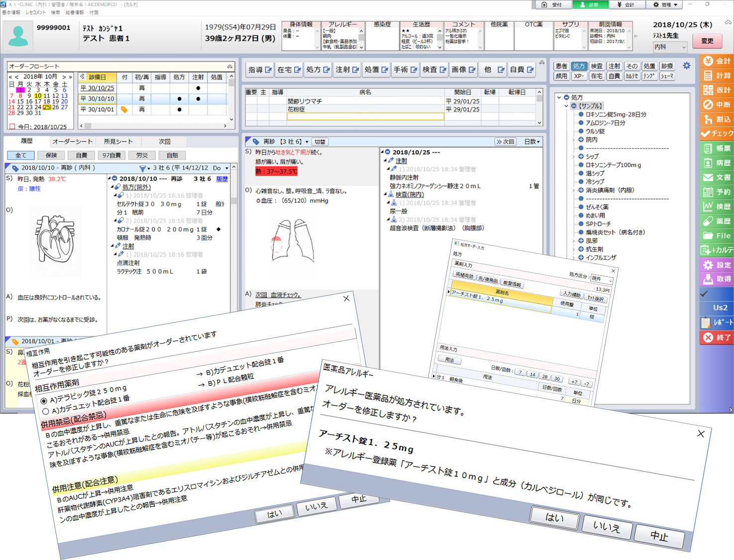Switch to the 次回 tab
734x560 pixels.
tap(164, 141)
